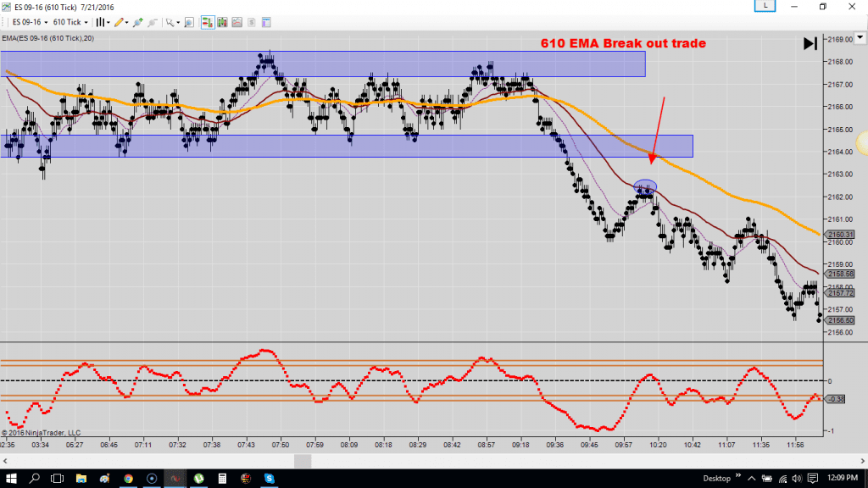Jump to the most recent bar
This screenshot has width=868, height=488.
pyautogui.click(x=810, y=43)
